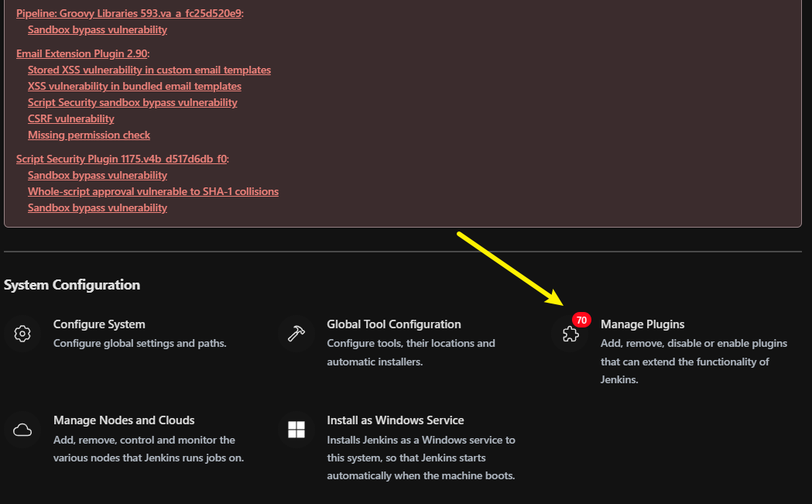
Task: Click the red 70 updates badge
Action: click(581, 320)
